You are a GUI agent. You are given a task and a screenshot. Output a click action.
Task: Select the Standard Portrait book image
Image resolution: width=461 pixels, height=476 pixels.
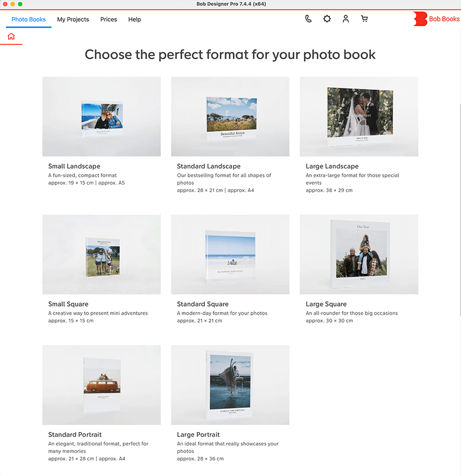coord(101,385)
